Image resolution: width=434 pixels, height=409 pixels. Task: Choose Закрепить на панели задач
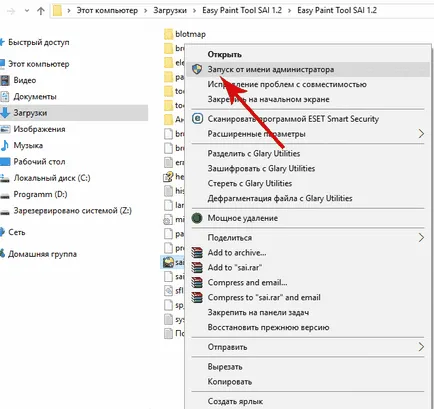tap(258, 312)
